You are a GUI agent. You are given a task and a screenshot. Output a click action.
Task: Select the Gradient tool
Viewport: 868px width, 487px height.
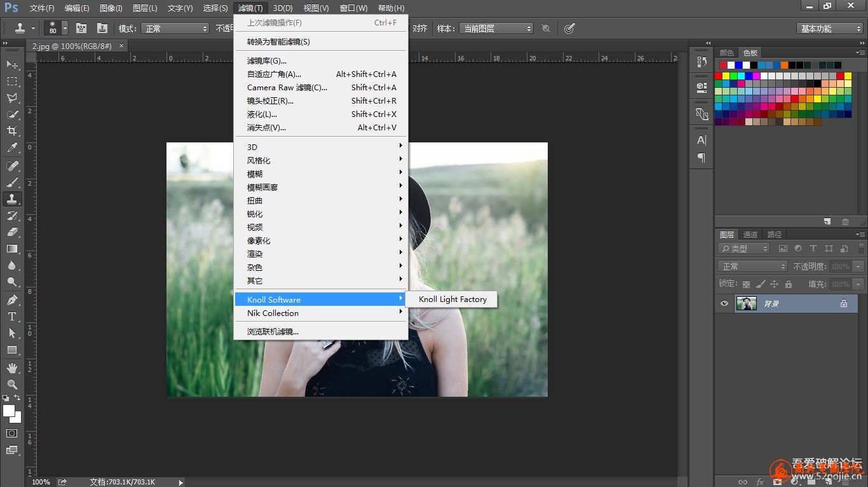click(11, 249)
